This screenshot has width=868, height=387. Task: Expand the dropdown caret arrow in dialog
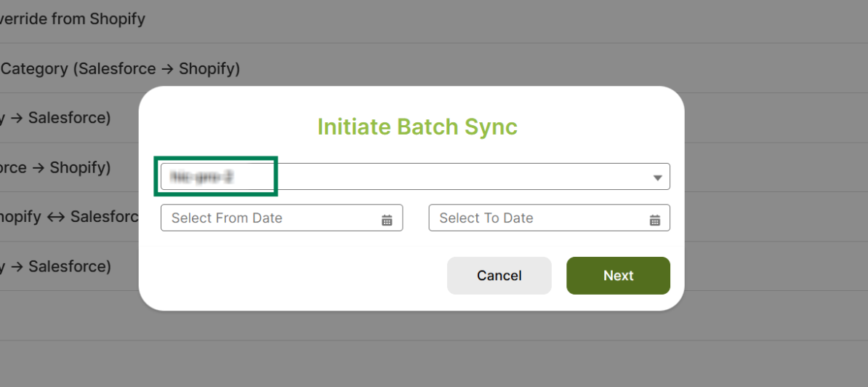point(657,177)
